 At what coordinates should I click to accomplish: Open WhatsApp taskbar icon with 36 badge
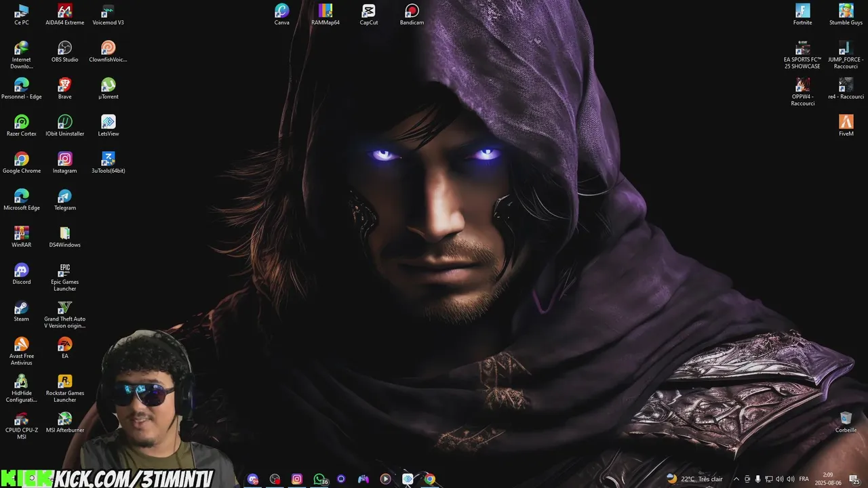tap(319, 479)
